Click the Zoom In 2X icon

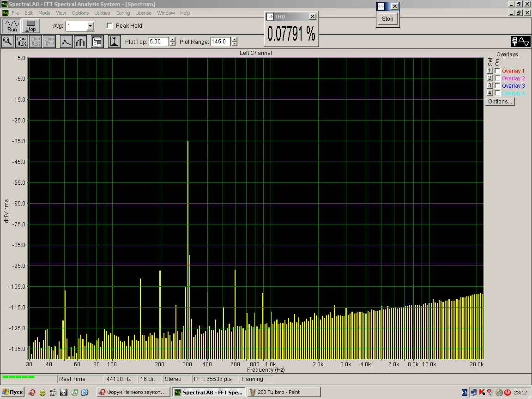tap(22, 42)
